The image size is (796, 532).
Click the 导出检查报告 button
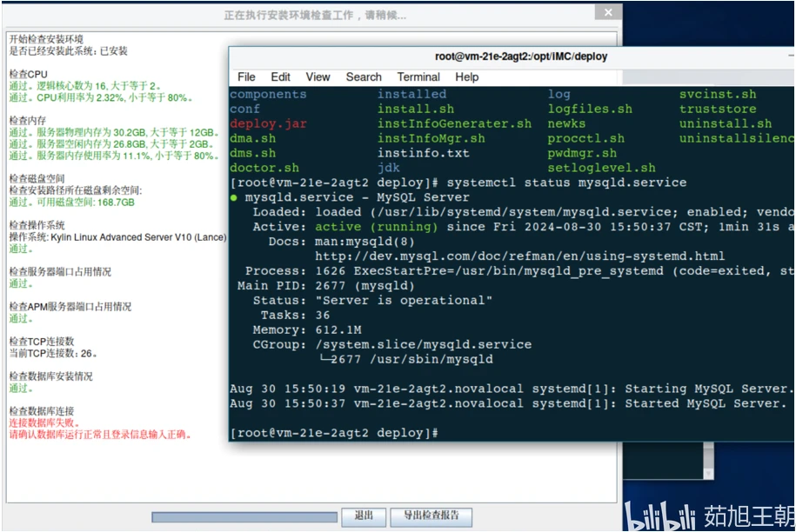click(x=431, y=516)
